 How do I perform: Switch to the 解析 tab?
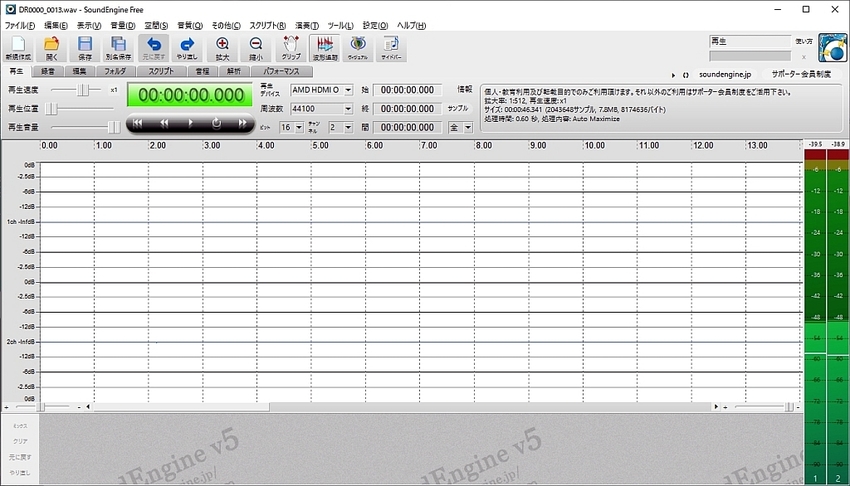(x=234, y=71)
